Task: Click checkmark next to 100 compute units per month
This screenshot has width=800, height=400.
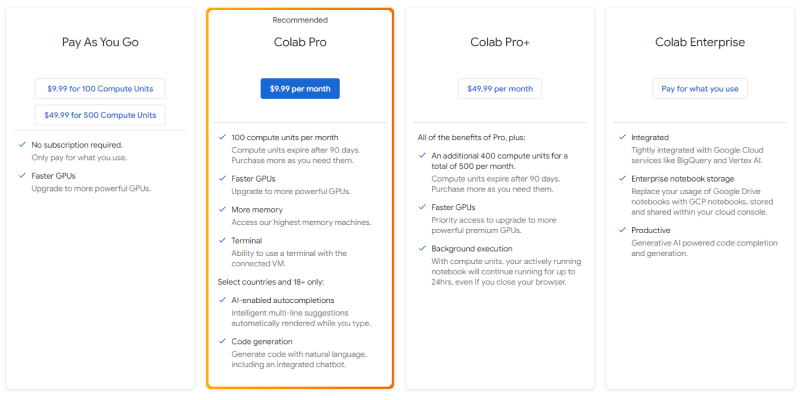Action: click(x=221, y=137)
